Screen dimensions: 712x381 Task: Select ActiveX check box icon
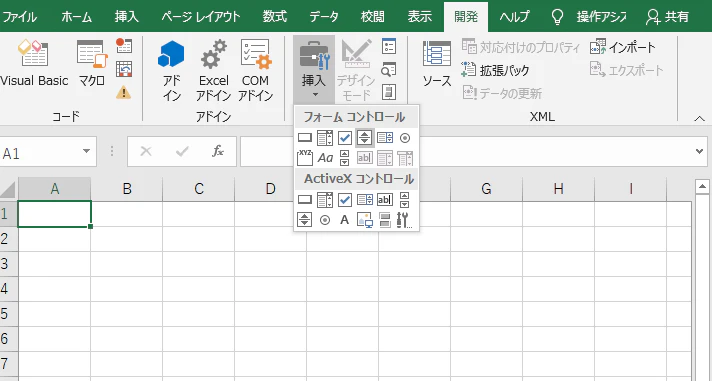point(345,199)
